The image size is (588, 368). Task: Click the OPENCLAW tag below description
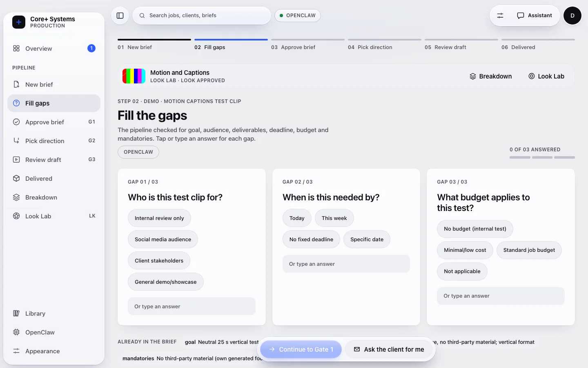point(138,152)
